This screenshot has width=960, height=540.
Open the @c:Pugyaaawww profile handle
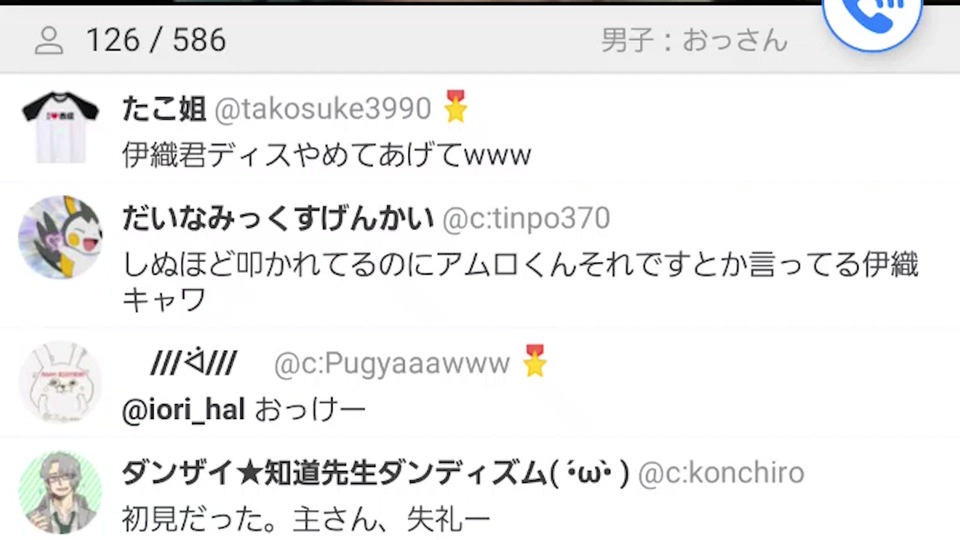pyautogui.click(x=392, y=364)
